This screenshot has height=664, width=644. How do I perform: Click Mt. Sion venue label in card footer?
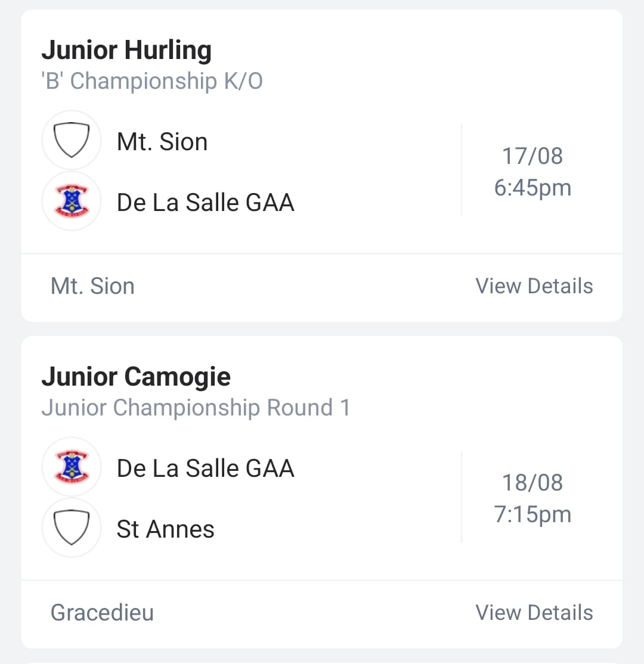92,286
